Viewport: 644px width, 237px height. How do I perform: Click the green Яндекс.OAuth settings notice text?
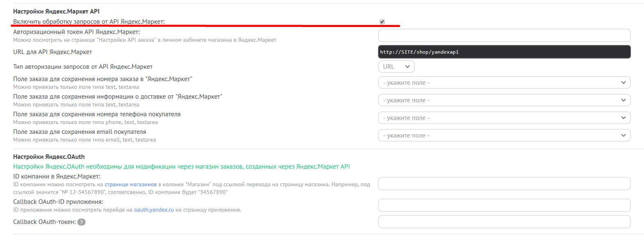pyautogui.click(x=181, y=167)
